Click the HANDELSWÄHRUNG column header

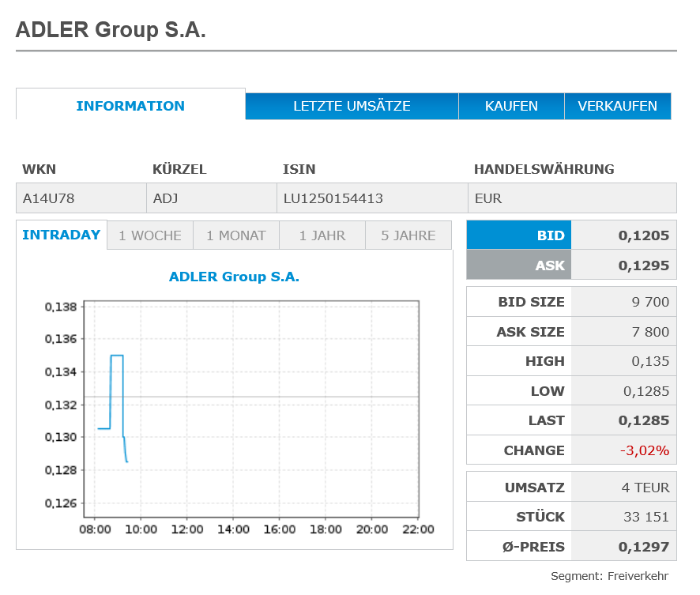(544, 169)
